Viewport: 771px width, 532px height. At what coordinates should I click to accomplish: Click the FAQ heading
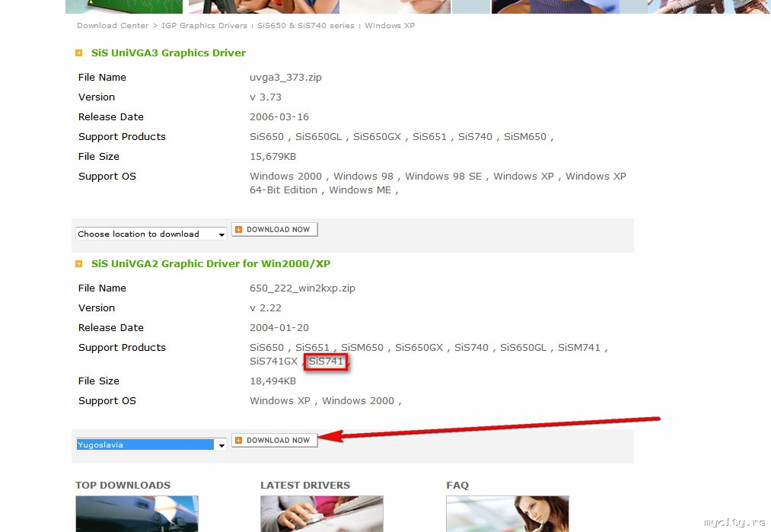[x=457, y=486]
